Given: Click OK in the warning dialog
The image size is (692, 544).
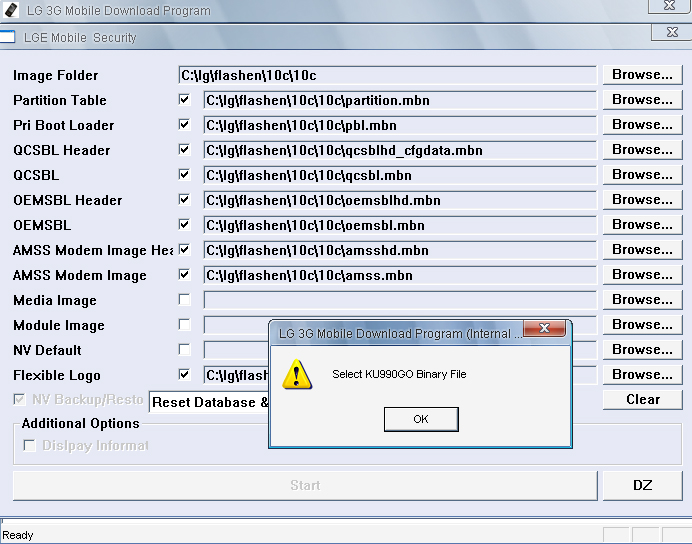Looking at the screenshot, I should [x=421, y=419].
